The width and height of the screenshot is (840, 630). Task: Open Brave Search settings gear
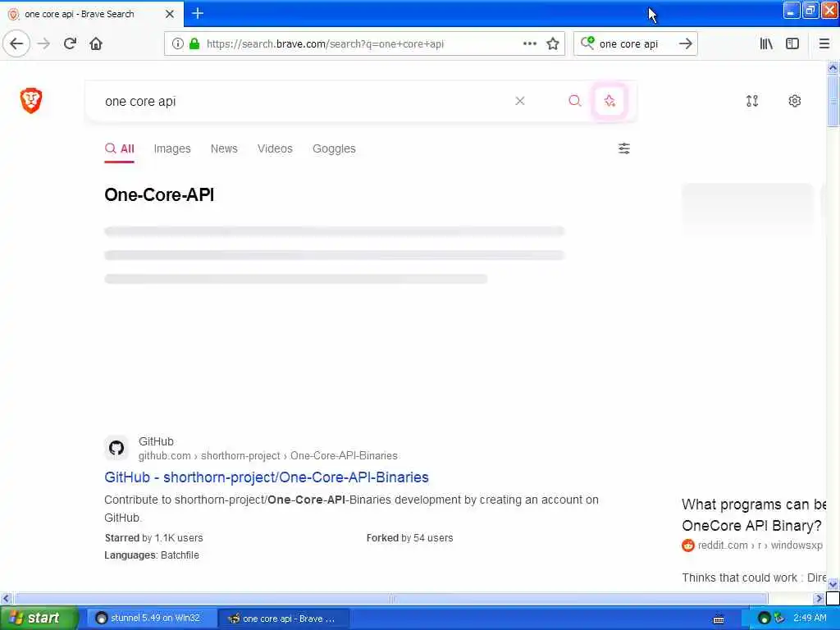point(794,101)
